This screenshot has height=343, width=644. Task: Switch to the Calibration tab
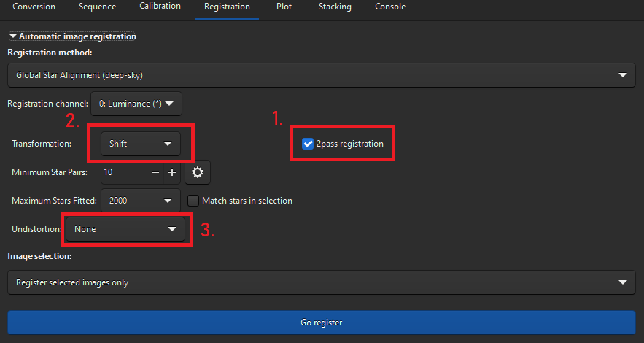[x=160, y=6]
